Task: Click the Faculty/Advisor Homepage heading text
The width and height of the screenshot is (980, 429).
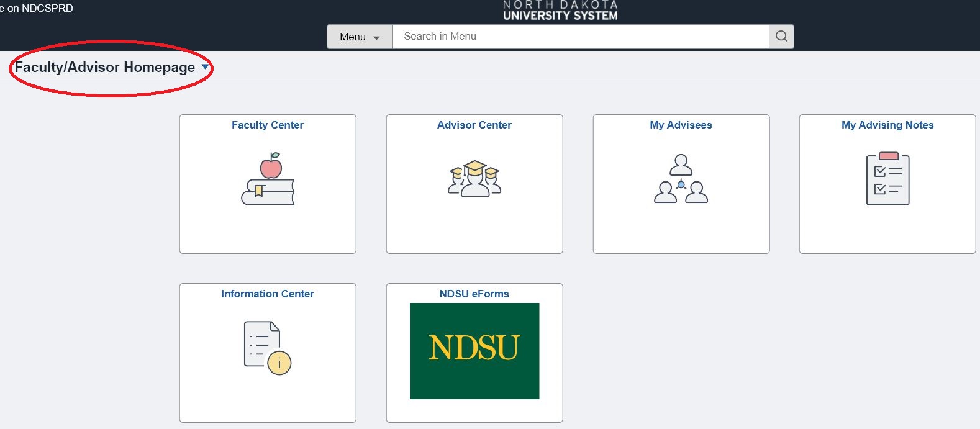Action: [104, 67]
